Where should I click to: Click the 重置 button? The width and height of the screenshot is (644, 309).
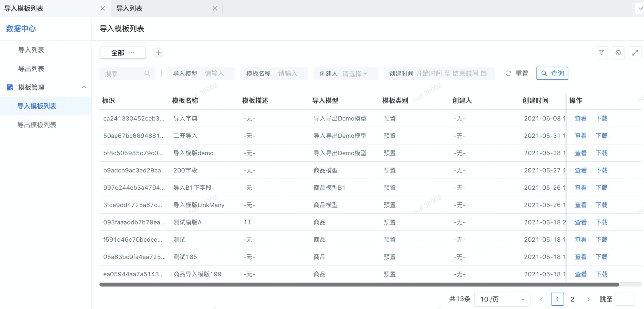pos(517,74)
